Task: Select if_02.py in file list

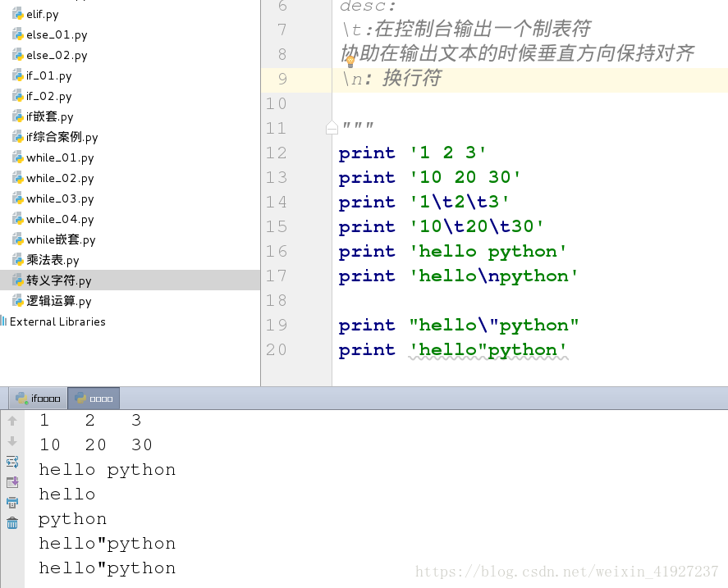Action: (x=48, y=96)
